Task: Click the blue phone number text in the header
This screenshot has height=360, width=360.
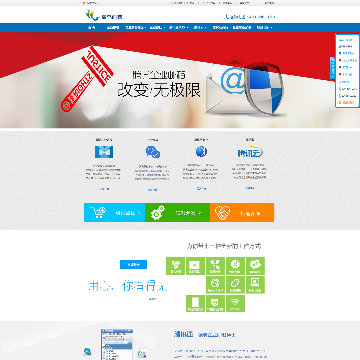Action: pyautogui.click(x=250, y=16)
